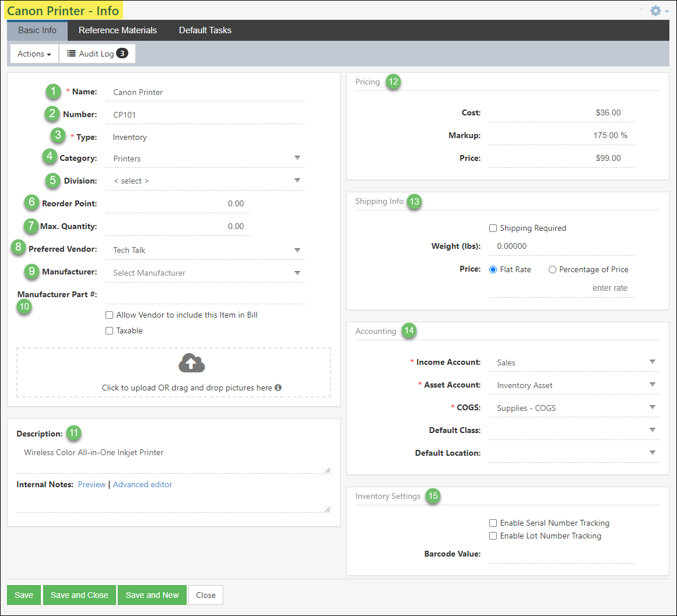Mark the item as Taxable

pyautogui.click(x=109, y=330)
